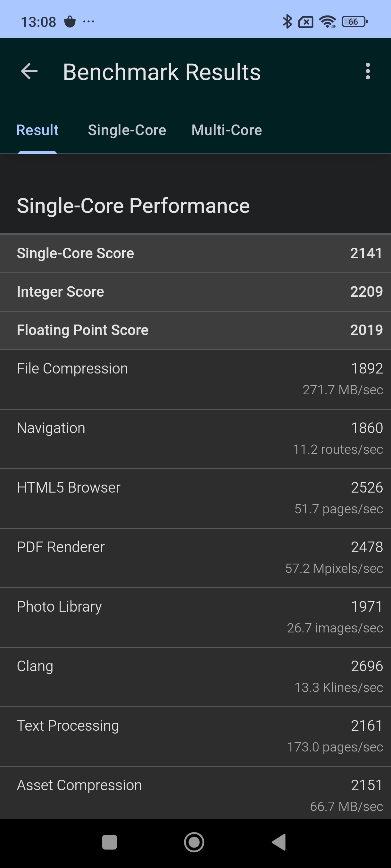
Task: Select the Navigation benchmark result
Action: [196, 439]
